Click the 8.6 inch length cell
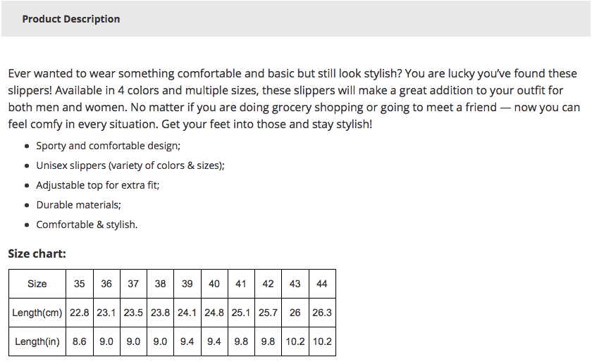592x364 pixels. click(79, 341)
